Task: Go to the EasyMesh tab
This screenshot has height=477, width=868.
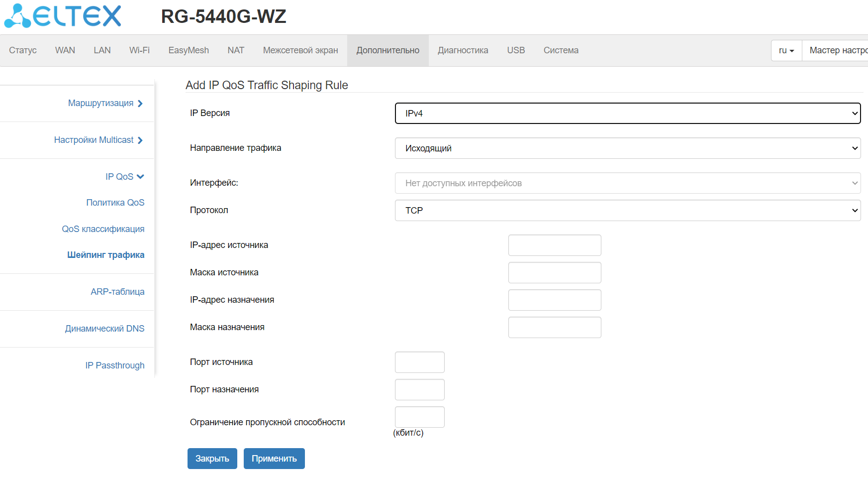Action: point(189,50)
